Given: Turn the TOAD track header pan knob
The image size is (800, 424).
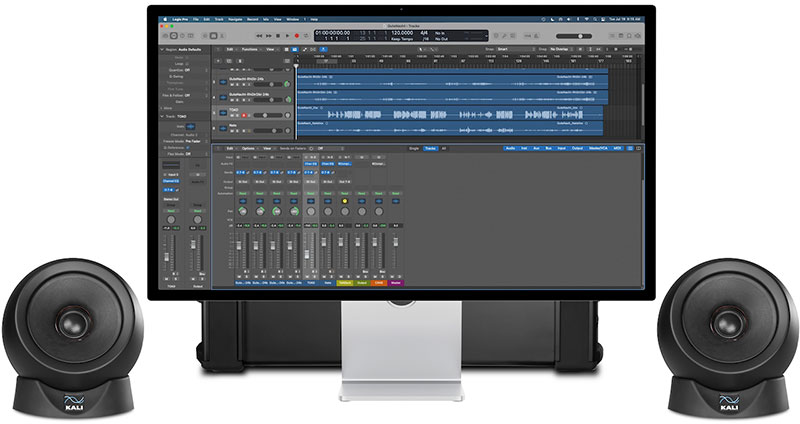Looking at the screenshot, I should pyautogui.click(x=288, y=115).
